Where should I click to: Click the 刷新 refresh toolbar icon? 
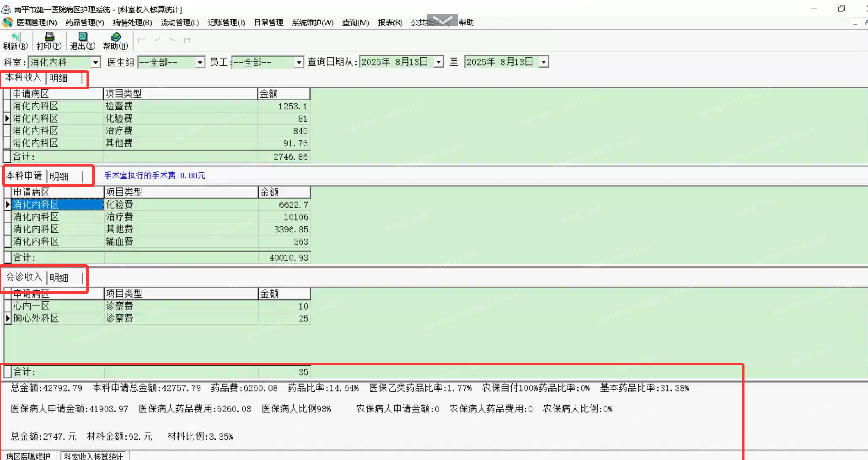pos(15,37)
